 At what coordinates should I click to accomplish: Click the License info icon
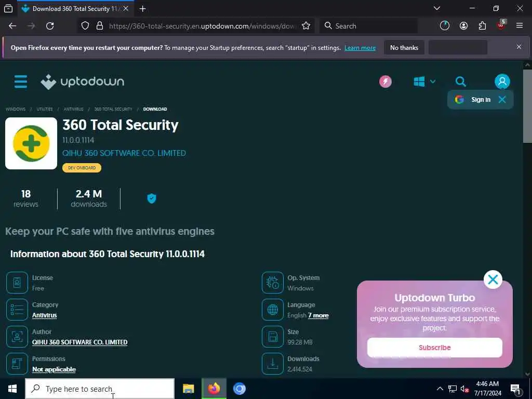coord(17,283)
